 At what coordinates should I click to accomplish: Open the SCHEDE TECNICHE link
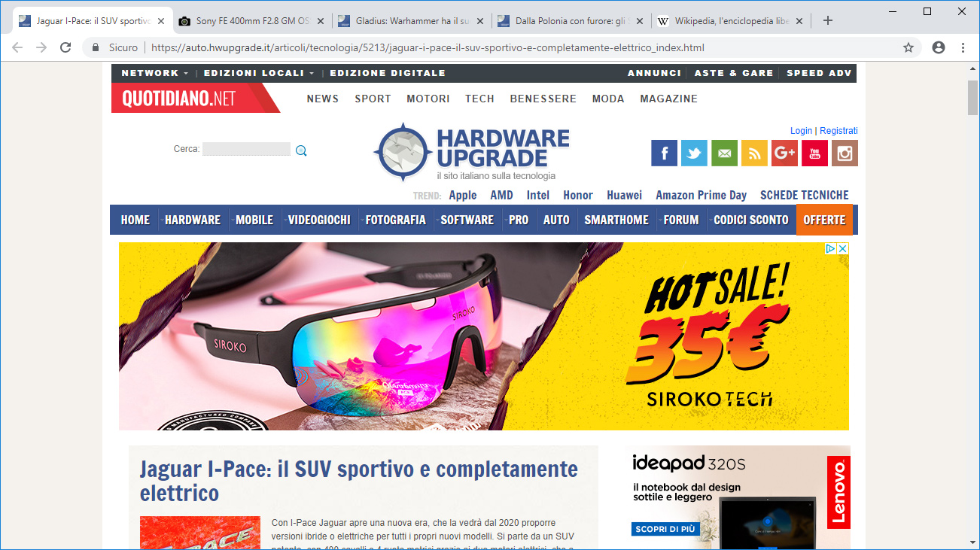[x=804, y=195]
